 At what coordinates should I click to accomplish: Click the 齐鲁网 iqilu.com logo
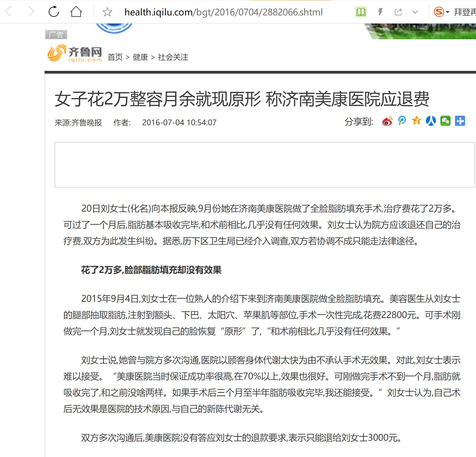tap(75, 53)
